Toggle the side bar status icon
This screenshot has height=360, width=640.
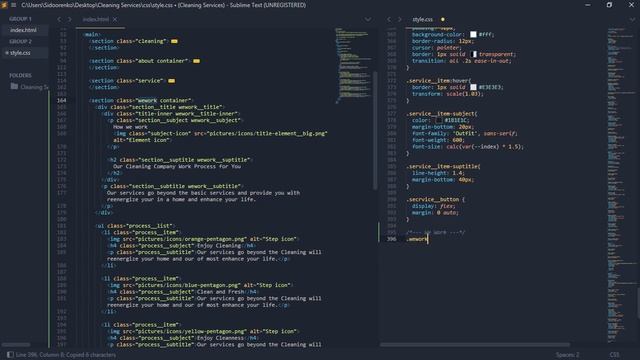10,355
